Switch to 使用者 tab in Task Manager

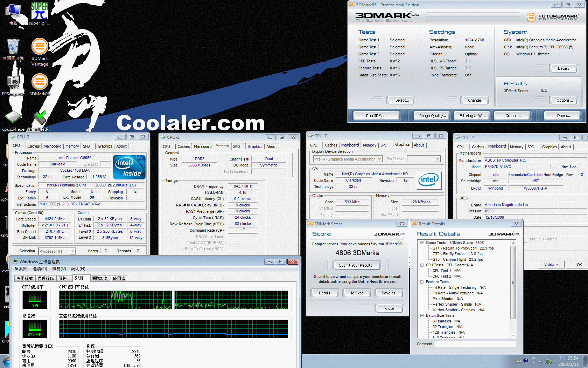pyautogui.click(x=119, y=279)
